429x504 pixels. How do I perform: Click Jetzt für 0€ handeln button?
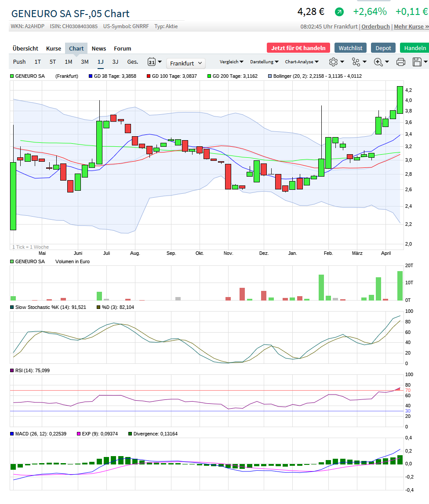298,48
